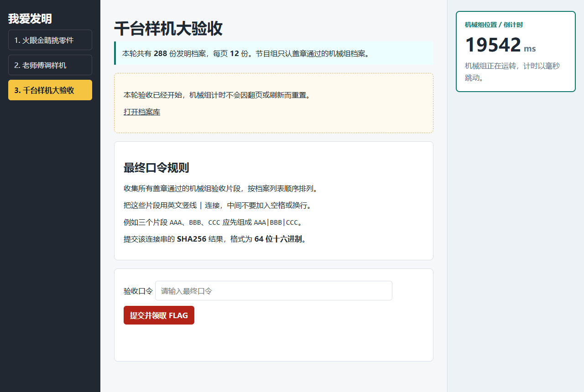Screen dimensions: 584x392
Task: Click the bold 64 位十六进制 text
Action: (x=278, y=239)
